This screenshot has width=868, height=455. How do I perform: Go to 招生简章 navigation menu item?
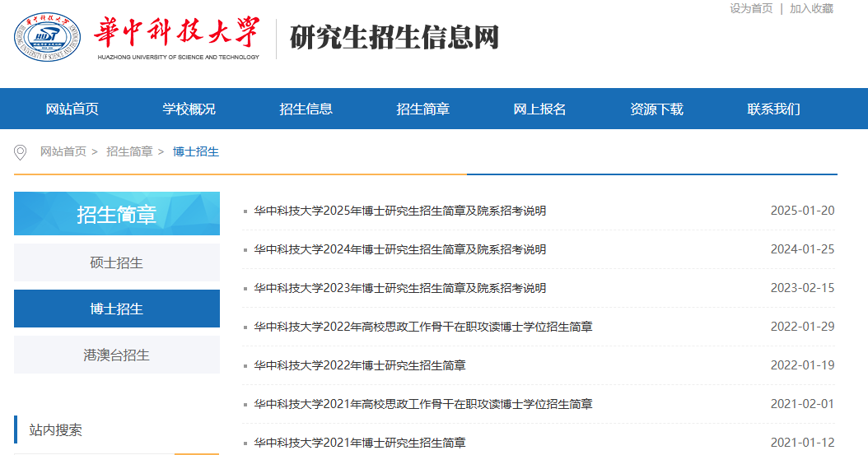[x=423, y=109]
